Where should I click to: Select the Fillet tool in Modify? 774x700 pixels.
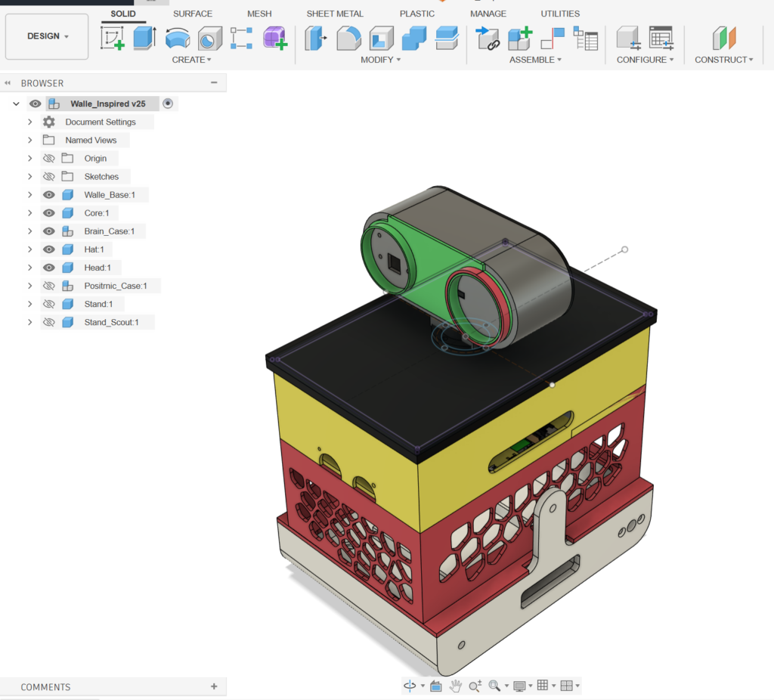click(x=348, y=38)
